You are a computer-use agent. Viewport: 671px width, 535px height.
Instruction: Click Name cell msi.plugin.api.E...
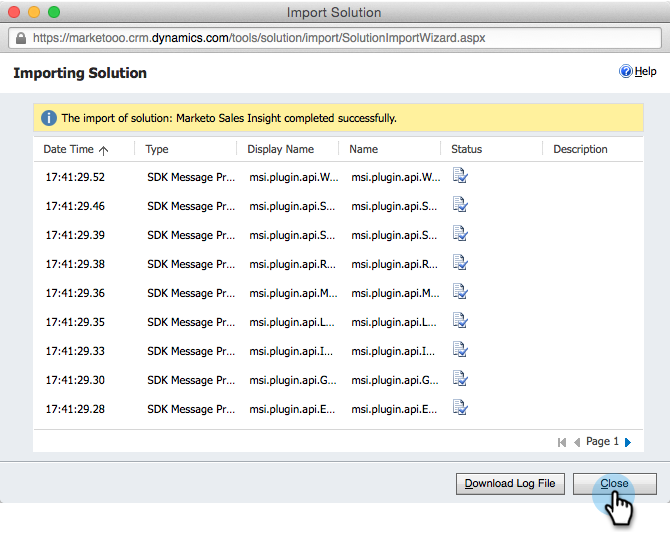[394, 409]
